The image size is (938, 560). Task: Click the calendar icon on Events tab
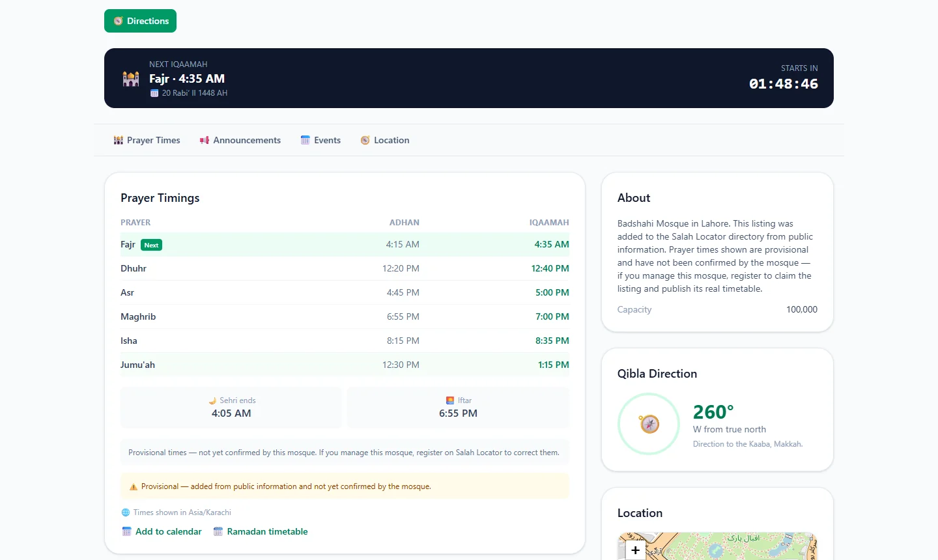click(305, 140)
